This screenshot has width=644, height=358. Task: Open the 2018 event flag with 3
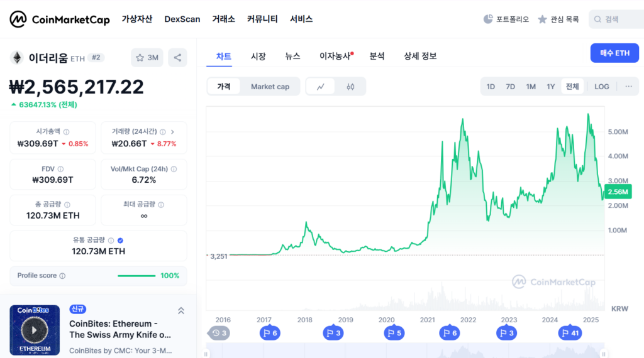pyautogui.click(x=333, y=333)
